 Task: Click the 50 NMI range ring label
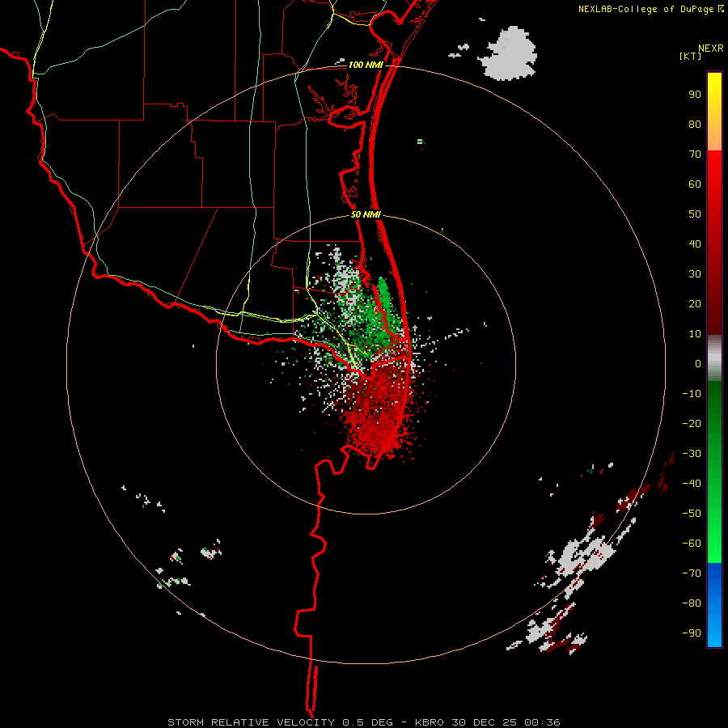(x=366, y=214)
